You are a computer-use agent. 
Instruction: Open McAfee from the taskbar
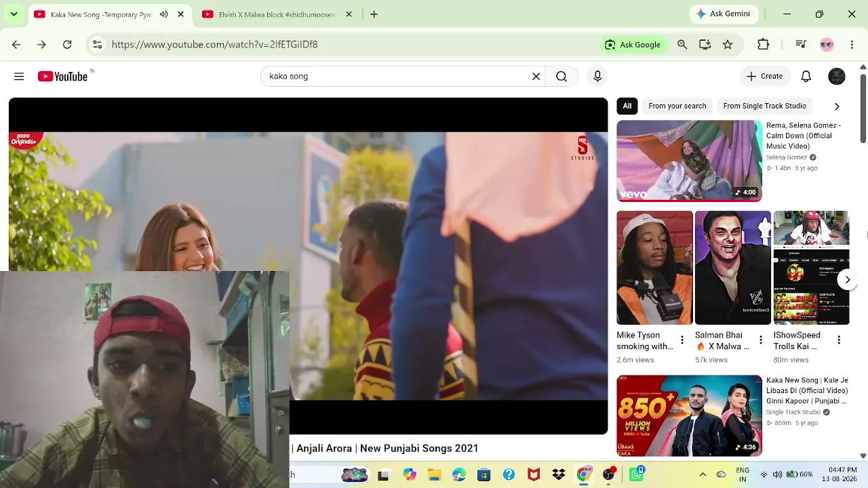point(534,475)
